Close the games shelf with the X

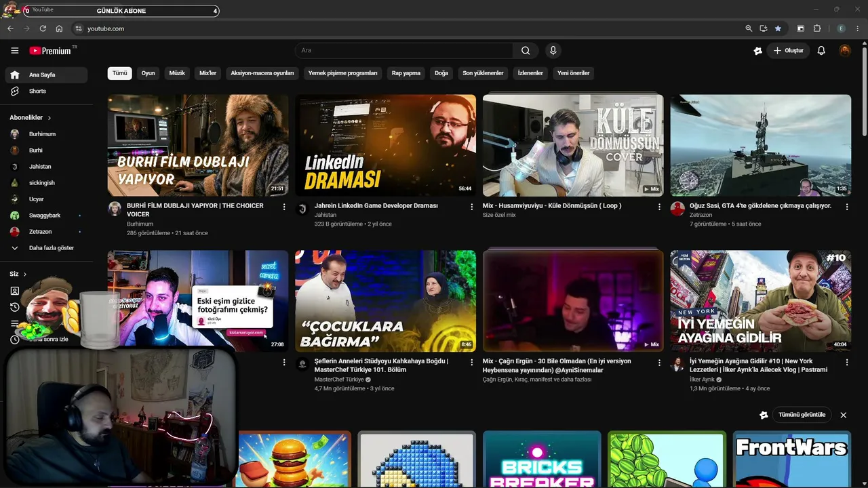844,415
